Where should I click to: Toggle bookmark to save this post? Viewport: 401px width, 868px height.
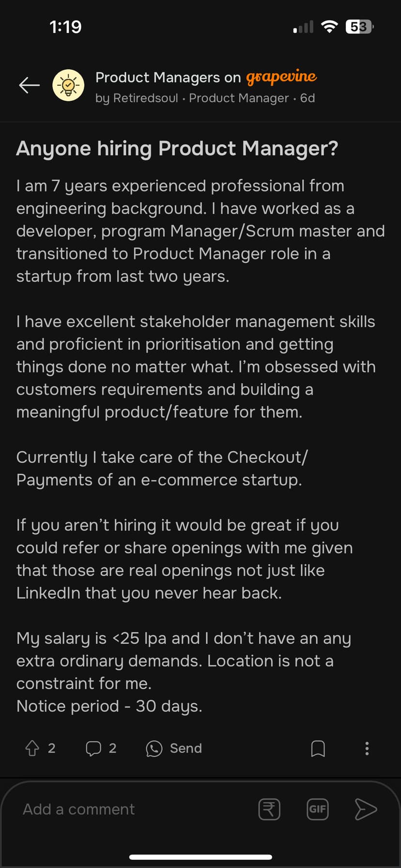[318, 748]
